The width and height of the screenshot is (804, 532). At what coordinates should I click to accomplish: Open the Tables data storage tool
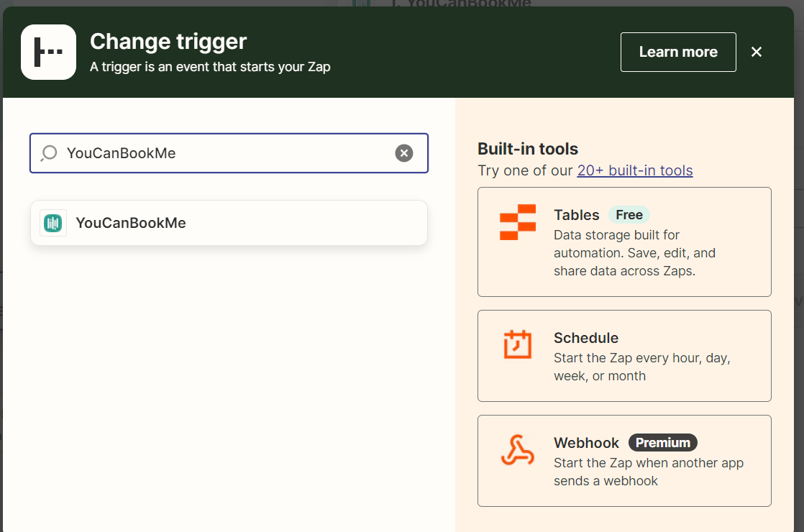624,242
